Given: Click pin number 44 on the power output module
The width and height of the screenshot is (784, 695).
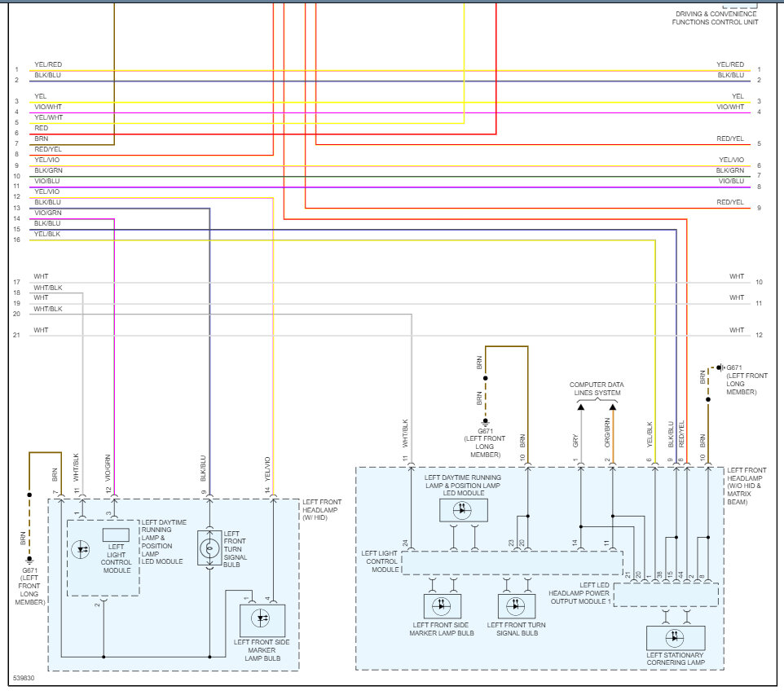Looking at the screenshot, I should (x=680, y=575).
